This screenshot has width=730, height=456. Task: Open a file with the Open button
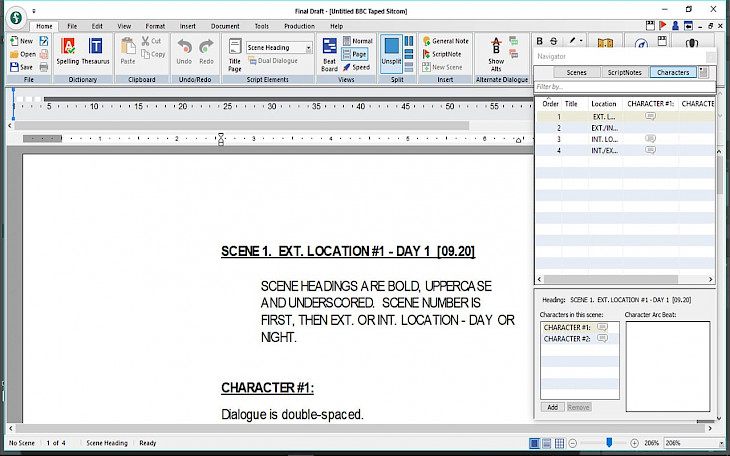(x=23, y=54)
